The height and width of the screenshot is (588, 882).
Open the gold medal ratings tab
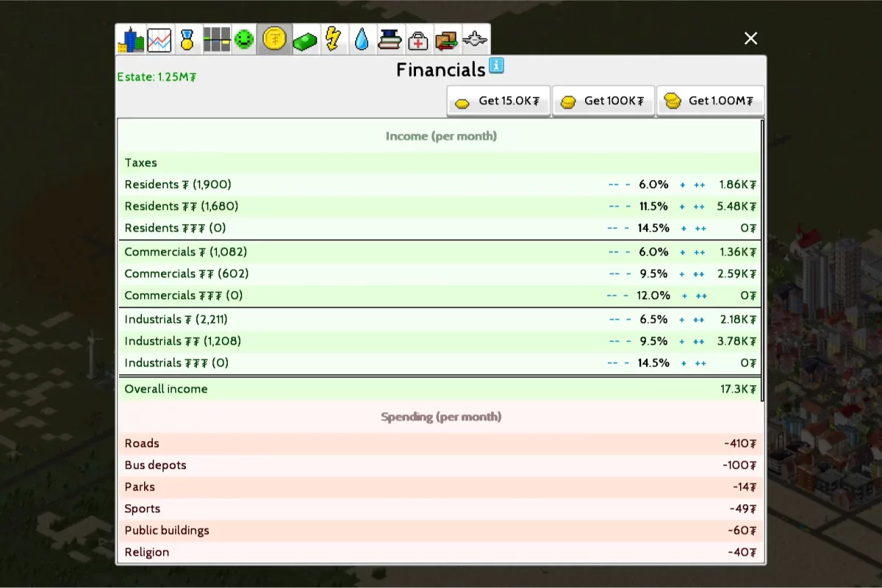point(187,40)
